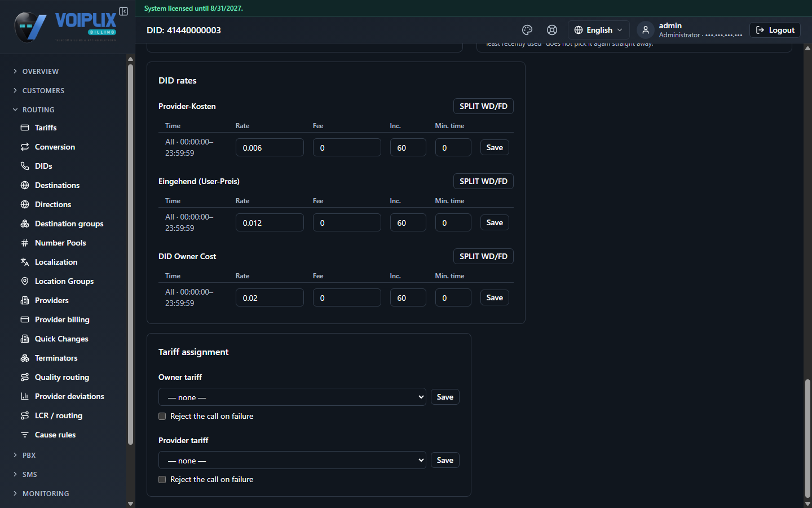Click the DIDs phone icon
The height and width of the screenshot is (508, 812).
click(25, 166)
